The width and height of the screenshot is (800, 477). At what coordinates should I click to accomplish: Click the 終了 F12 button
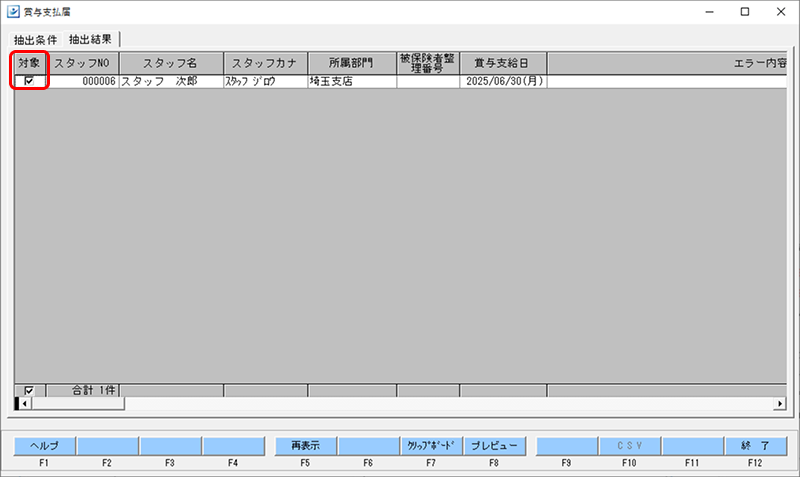tap(756, 446)
